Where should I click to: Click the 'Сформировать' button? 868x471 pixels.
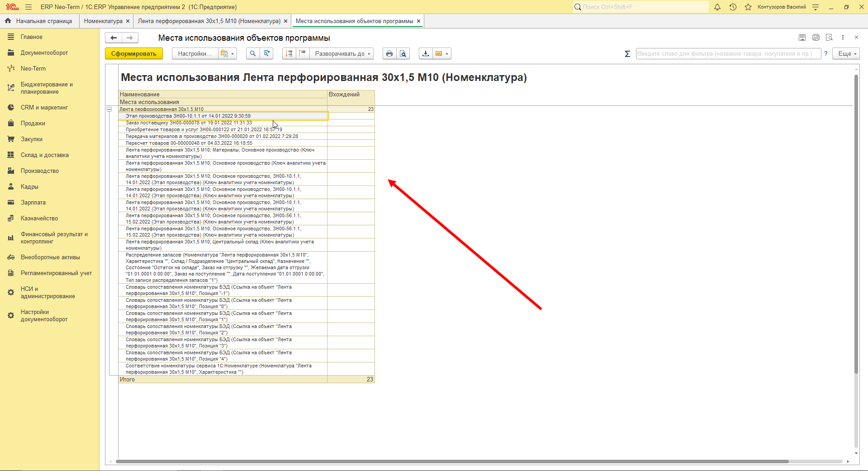[x=134, y=54]
